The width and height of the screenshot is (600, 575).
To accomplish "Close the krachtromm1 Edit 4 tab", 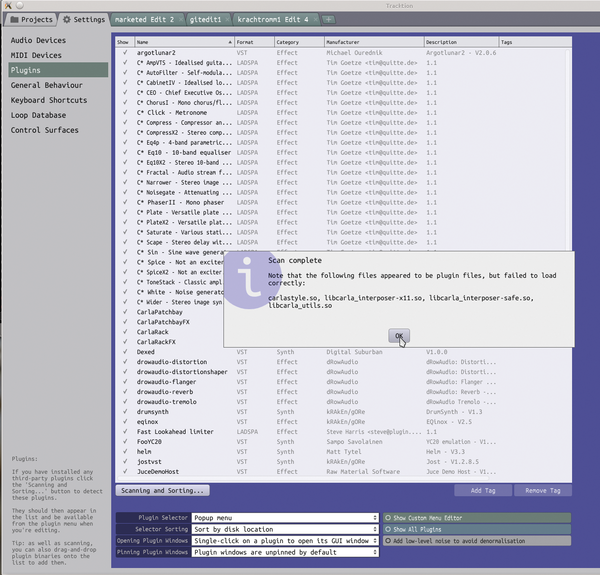I will [x=315, y=20].
